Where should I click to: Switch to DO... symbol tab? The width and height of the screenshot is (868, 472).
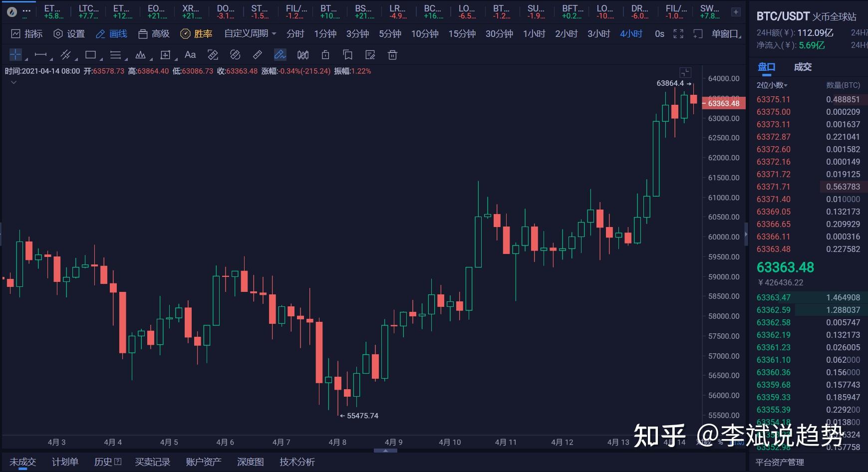pyautogui.click(x=226, y=11)
